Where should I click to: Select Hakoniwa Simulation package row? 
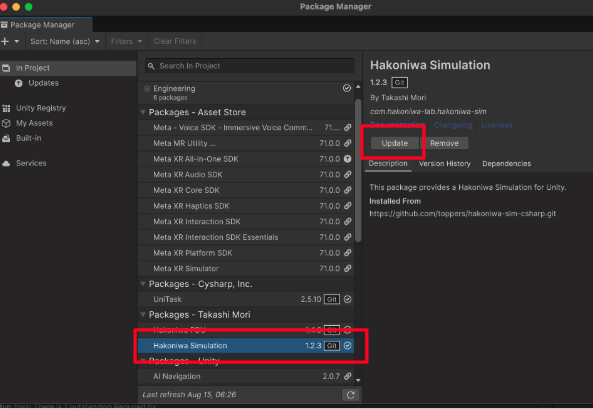pyautogui.click(x=246, y=345)
